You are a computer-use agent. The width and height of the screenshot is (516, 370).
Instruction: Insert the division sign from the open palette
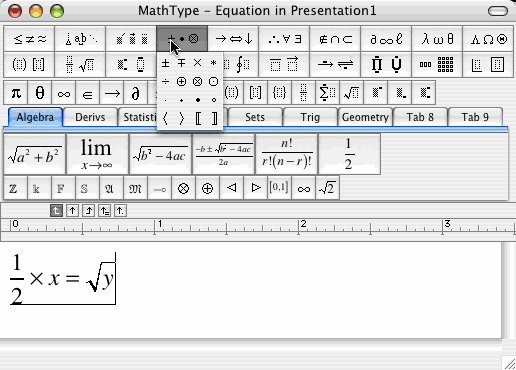coord(165,82)
